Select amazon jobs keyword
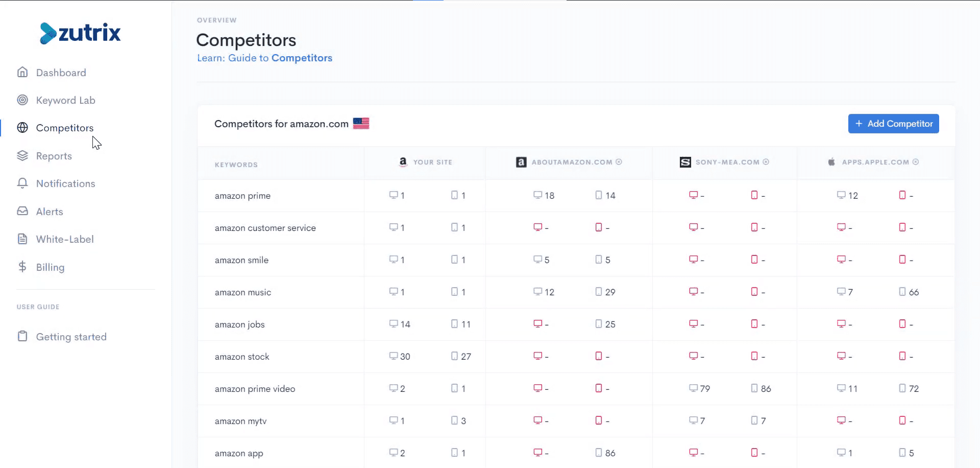The width and height of the screenshot is (980, 468). (x=240, y=324)
